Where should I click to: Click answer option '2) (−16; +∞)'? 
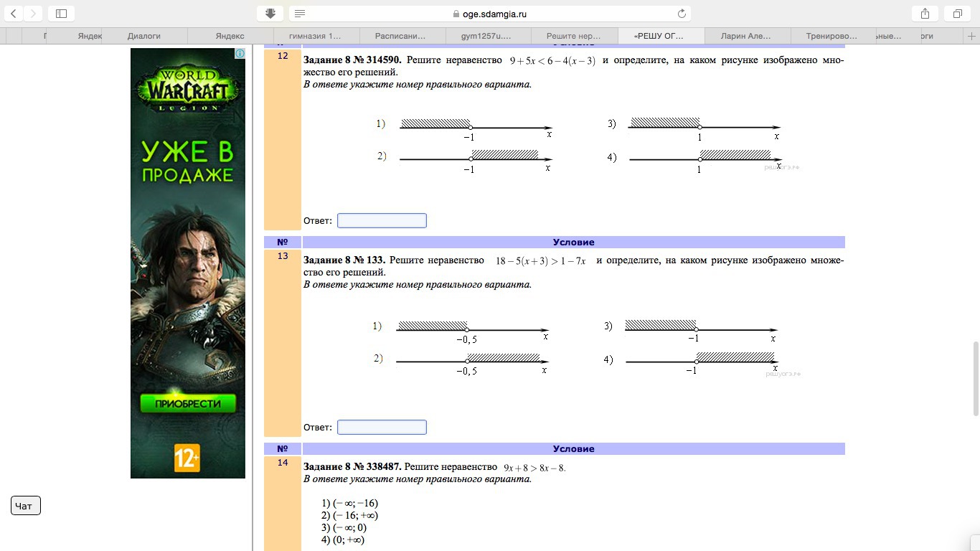coord(350,515)
